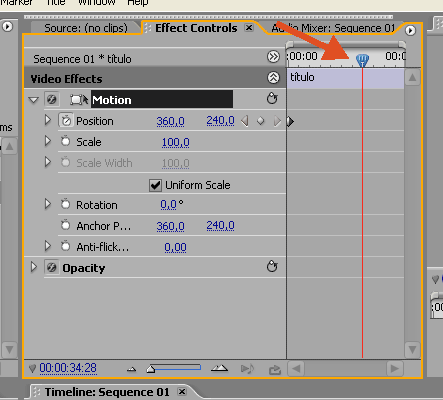443x400 pixels.
Task: Select the Position keyframe in timeline
Action: pyautogui.click(x=291, y=122)
